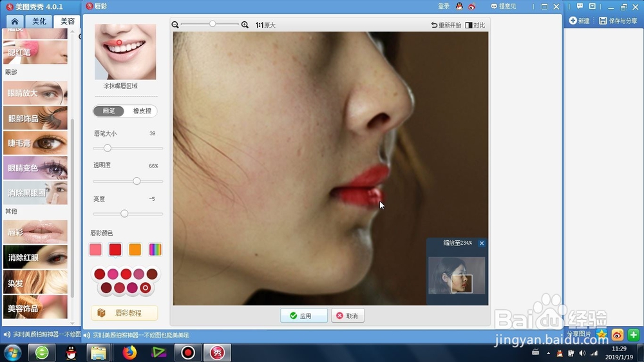Click the 1:1 原大 original size button

265,25
